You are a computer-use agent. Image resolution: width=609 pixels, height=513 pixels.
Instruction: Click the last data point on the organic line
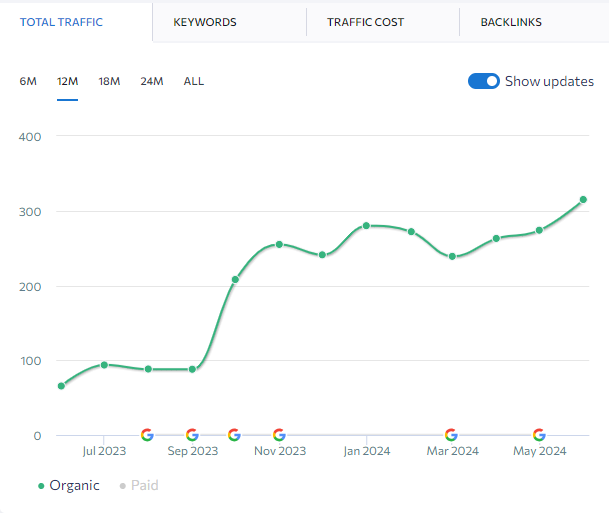coord(583,200)
